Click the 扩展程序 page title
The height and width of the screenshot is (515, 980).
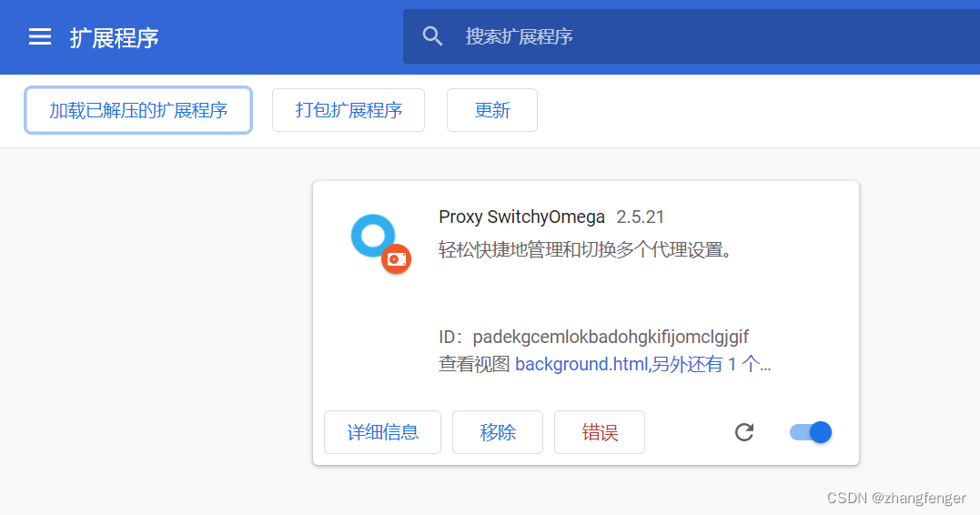(114, 38)
